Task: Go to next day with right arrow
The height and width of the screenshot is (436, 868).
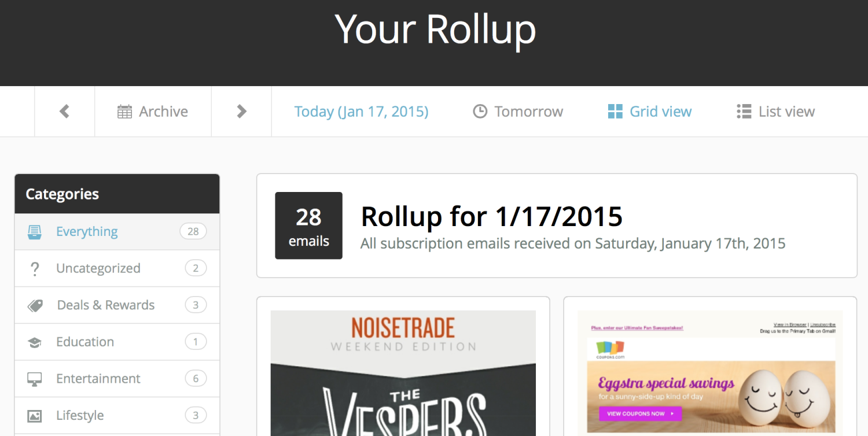Action: pyautogui.click(x=241, y=112)
